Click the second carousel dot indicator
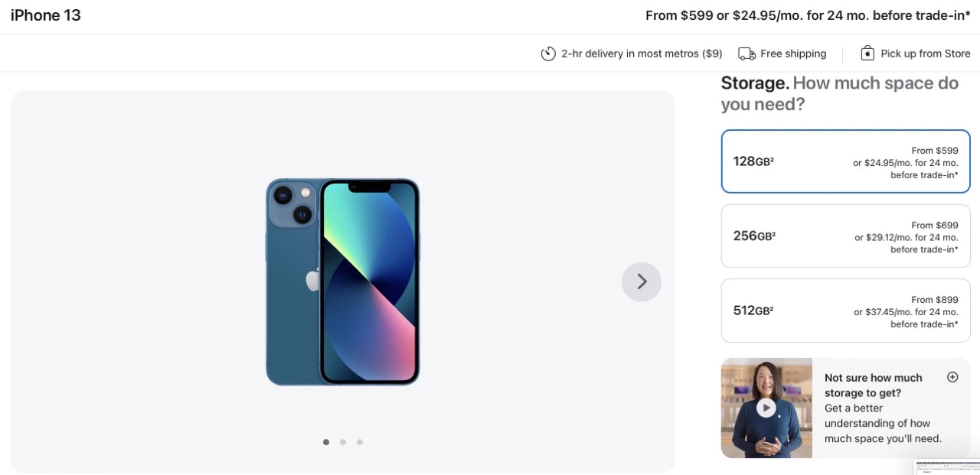Screen dimensions: 980x475 [x=343, y=442]
